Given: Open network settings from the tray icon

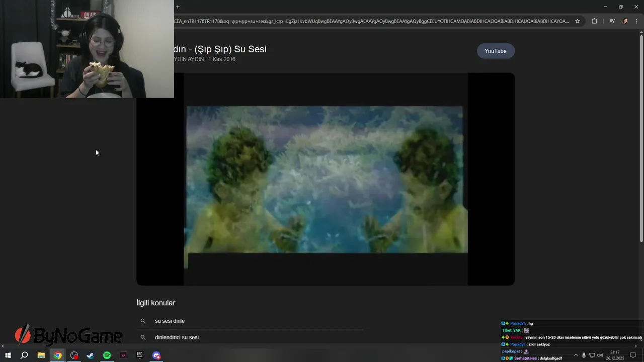Looking at the screenshot, I should click(592, 355).
